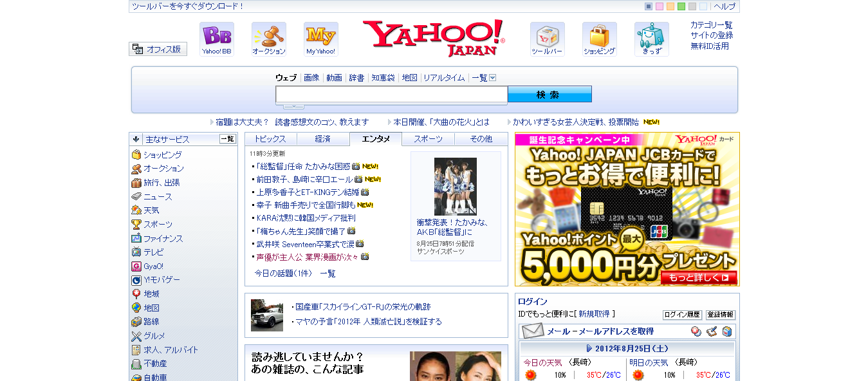The image size is (868, 381).
Task: Click the ニュース sidebar icon
Action: click(x=136, y=197)
